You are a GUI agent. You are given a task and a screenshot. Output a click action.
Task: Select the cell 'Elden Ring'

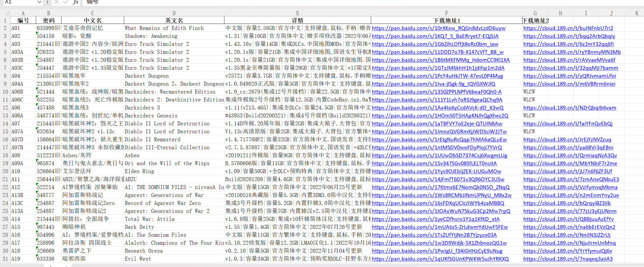coord(174,171)
